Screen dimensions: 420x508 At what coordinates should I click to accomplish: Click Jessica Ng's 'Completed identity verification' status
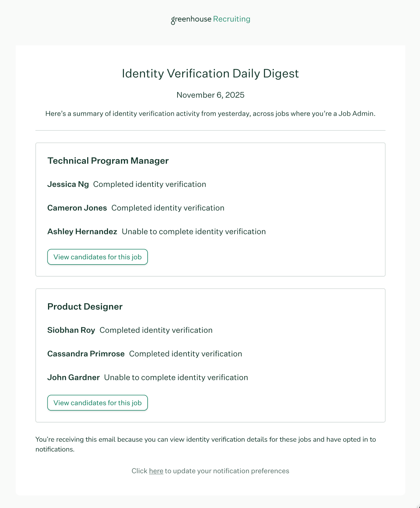[x=150, y=184]
